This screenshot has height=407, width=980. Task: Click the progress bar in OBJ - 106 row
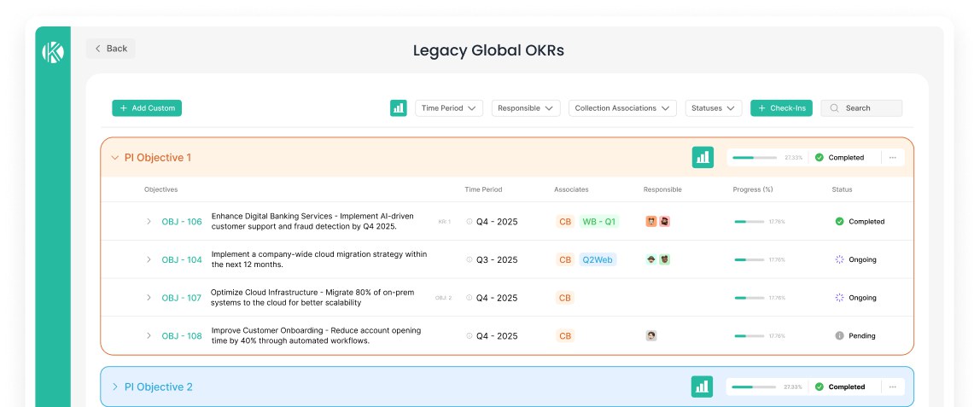coord(750,222)
